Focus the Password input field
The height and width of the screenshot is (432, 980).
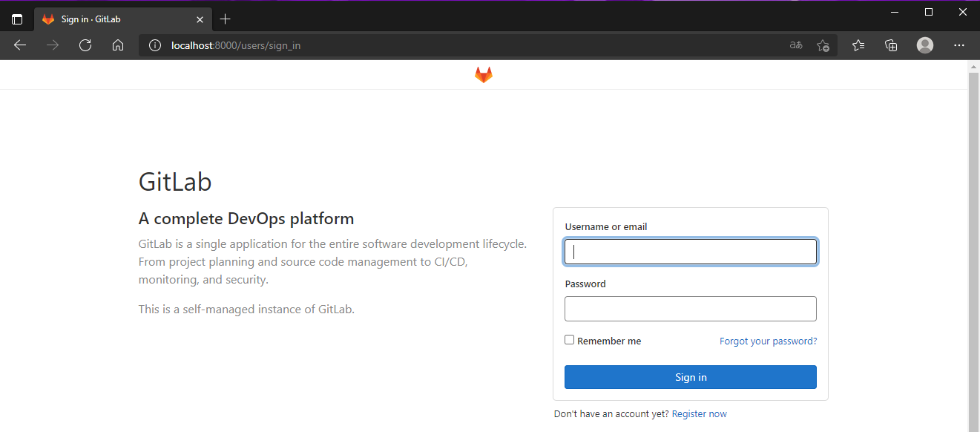click(690, 309)
